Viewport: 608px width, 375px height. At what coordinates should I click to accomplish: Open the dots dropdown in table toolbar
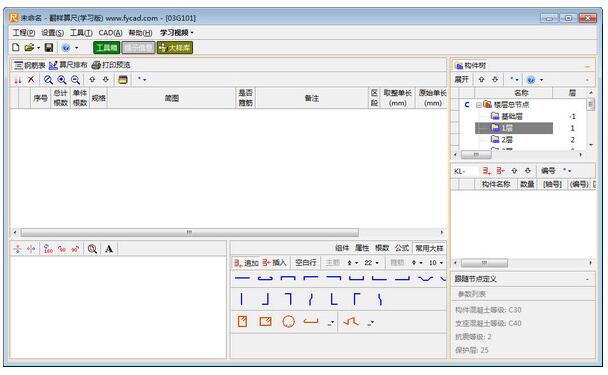point(142,79)
